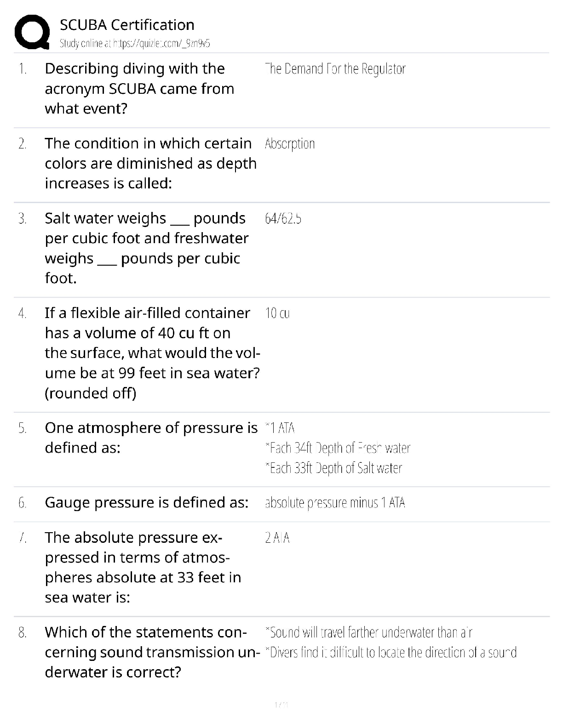This screenshot has width=563, height=728.
Task: Select question 3 about salt water weight
Action: [x=147, y=248]
